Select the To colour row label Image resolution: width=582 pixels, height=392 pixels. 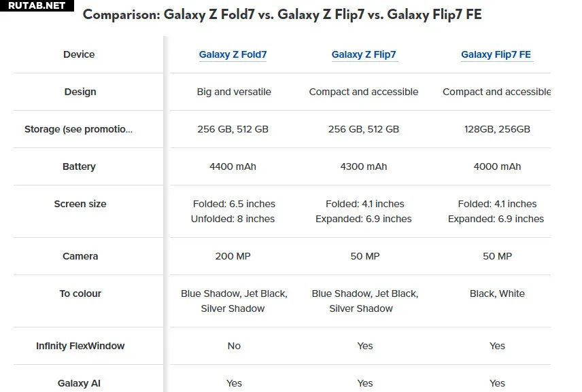(x=80, y=293)
